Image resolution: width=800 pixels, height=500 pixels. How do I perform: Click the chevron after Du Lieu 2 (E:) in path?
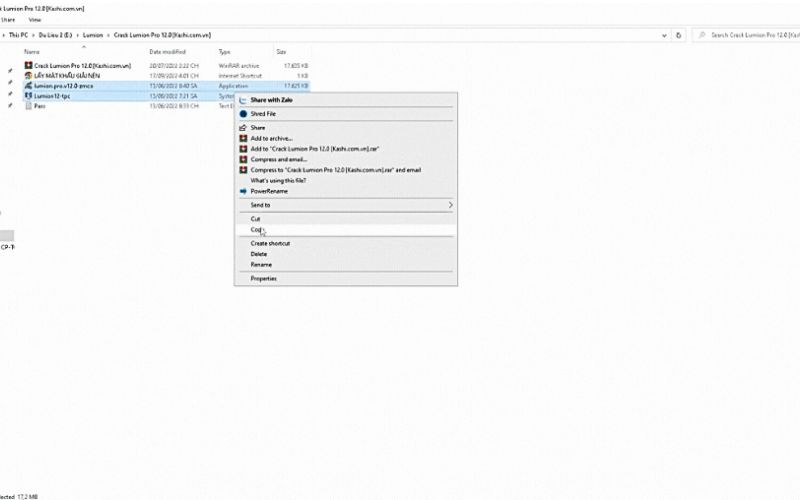click(78, 35)
